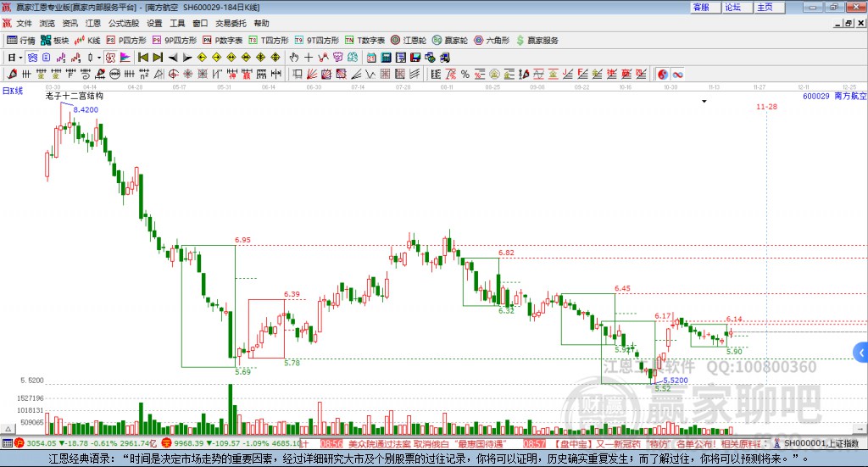Select the red pencil drawing tool

point(12,74)
